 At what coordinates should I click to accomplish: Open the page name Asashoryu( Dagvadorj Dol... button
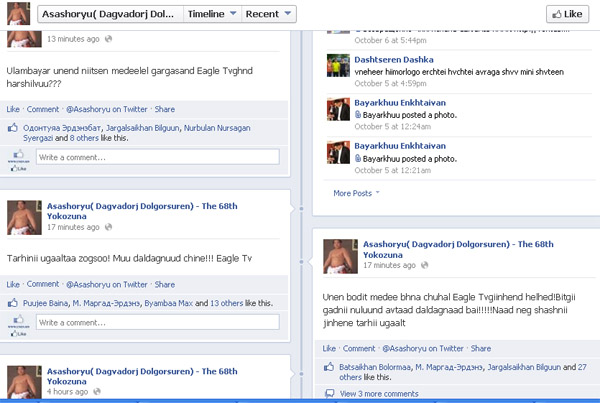click(110, 14)
